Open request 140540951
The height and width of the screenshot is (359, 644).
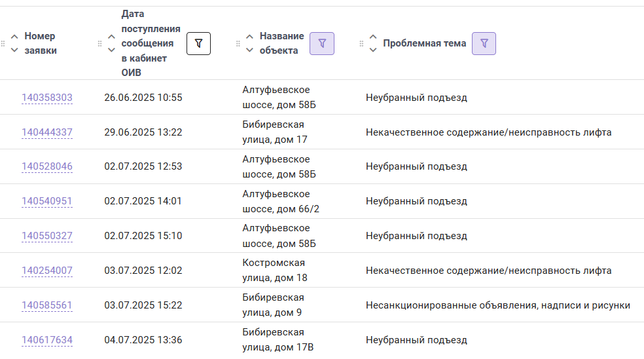47,200
